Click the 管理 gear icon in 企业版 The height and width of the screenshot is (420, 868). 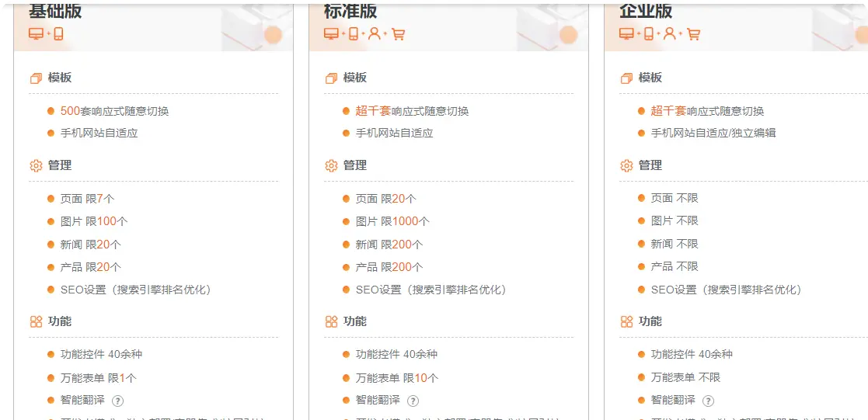coord(626,165)
